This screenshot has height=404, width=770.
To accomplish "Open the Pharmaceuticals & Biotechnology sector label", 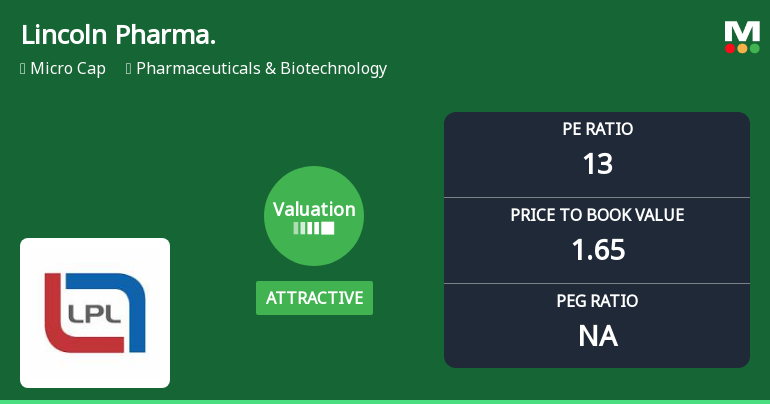I will 261,69.
